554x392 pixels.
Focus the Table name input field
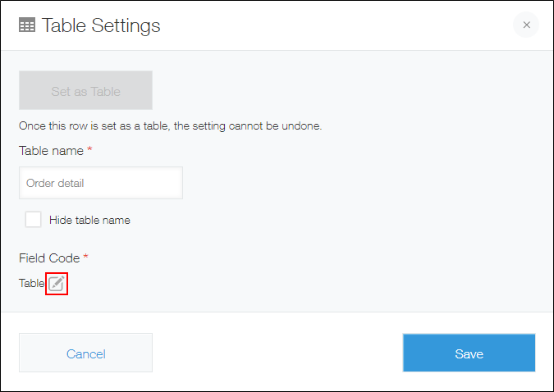(100, 183)
